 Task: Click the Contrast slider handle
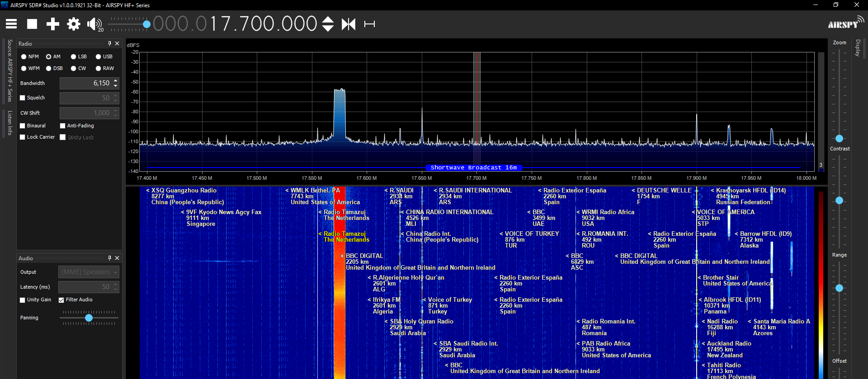coord(840,201)
